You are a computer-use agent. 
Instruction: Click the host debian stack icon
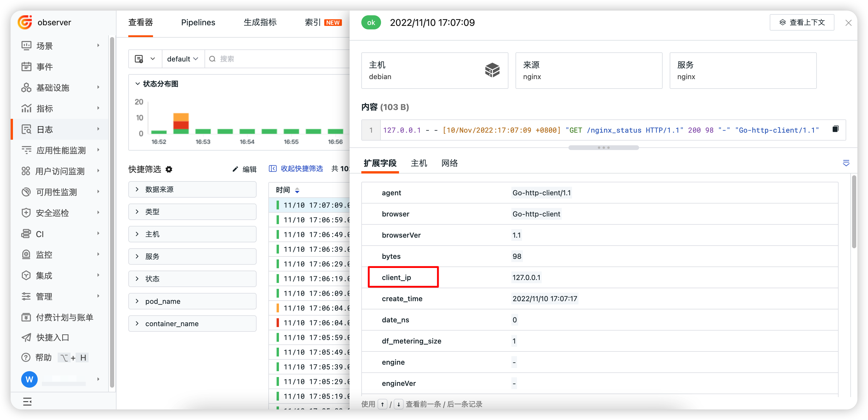coord(492,70)
